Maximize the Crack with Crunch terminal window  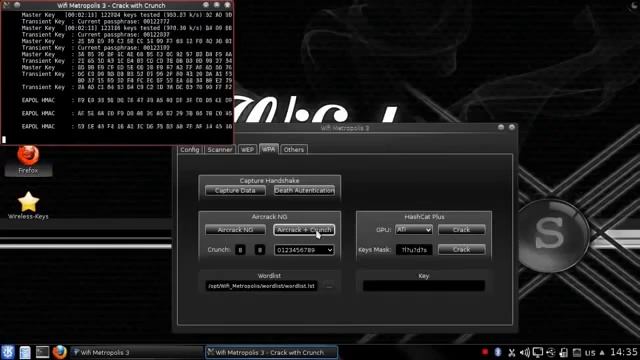click(217, 5)
